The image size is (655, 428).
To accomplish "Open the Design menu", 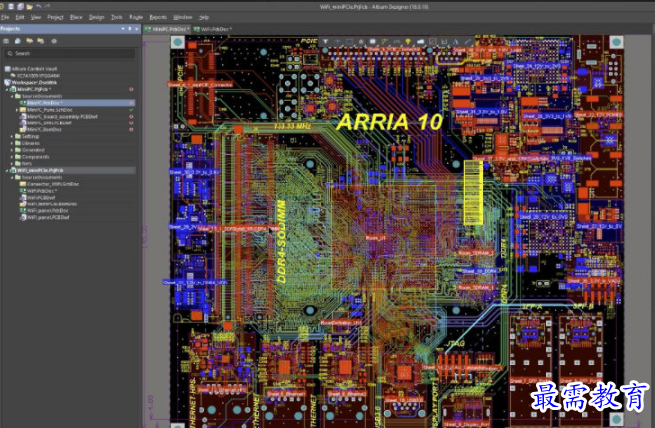I will point(96,17).
